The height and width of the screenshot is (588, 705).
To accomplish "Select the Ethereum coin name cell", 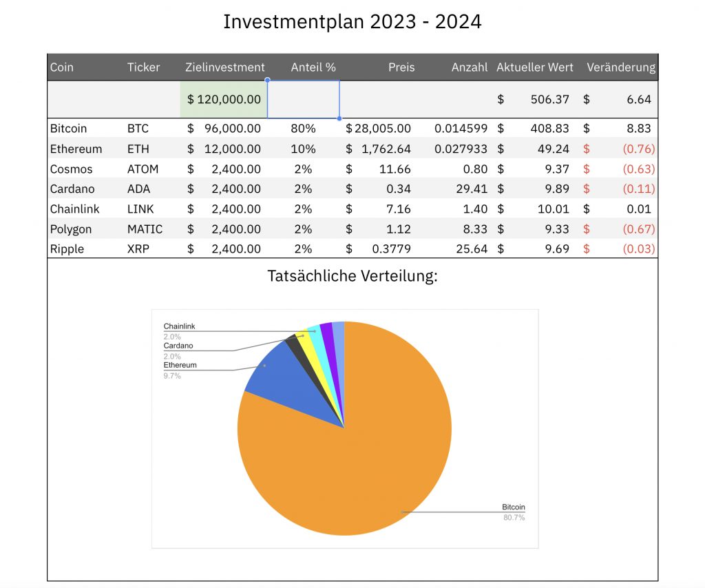I will pos(76,149).
